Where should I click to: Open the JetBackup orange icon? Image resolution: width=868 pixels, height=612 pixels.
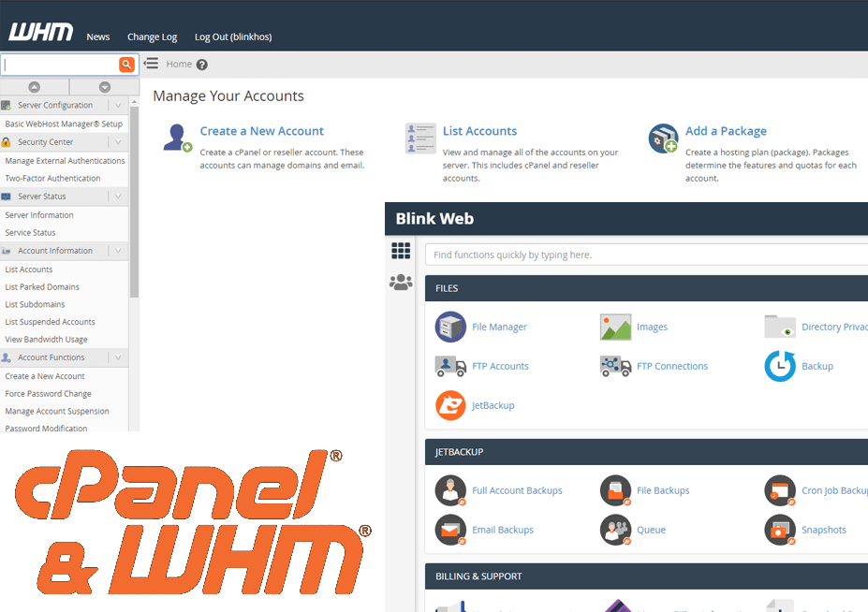point(450,405)
